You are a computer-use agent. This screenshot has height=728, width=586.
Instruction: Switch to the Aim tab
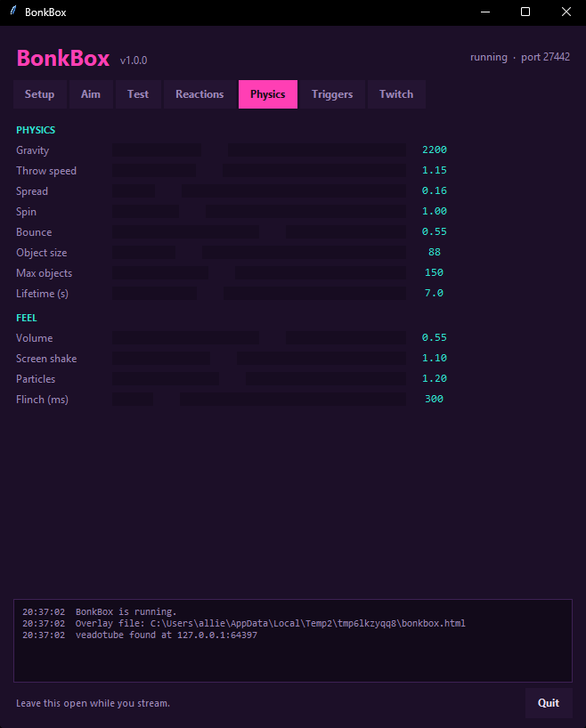click(91, 94)
